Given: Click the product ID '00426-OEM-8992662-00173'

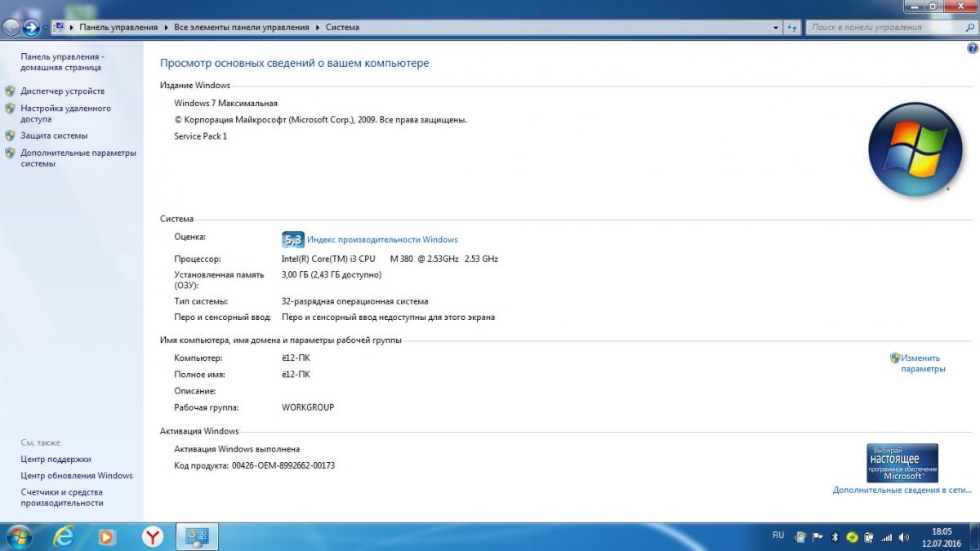Looking at the screenshot, I should [x=283, y=465].
